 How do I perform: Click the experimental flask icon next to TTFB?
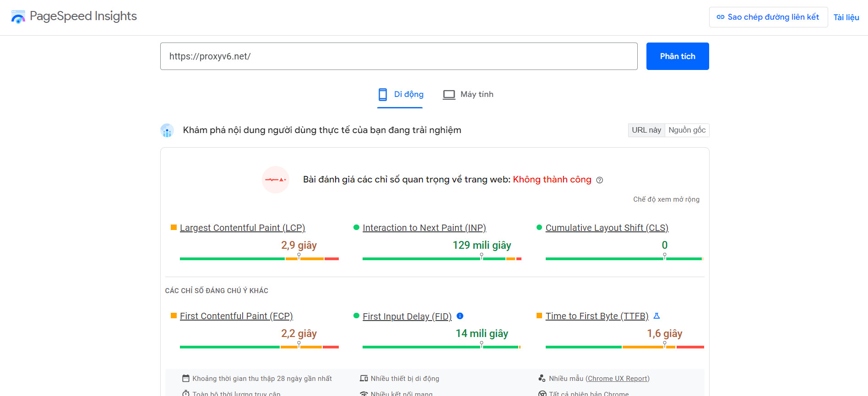tap(656, 316)
